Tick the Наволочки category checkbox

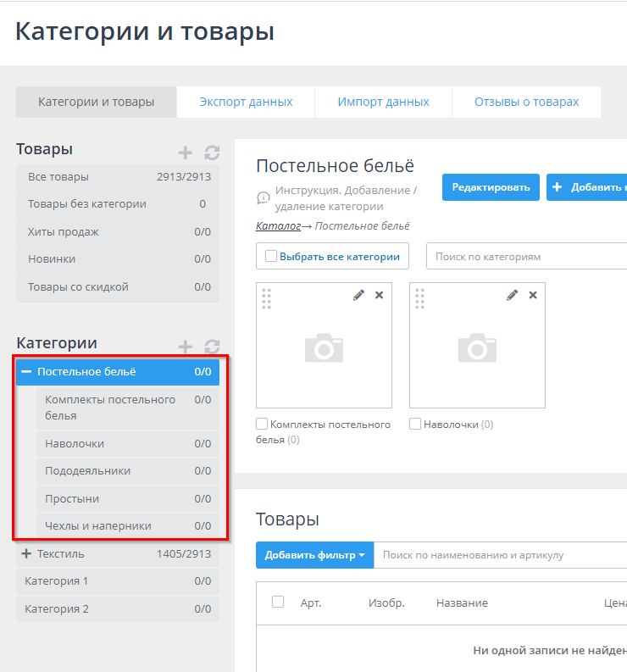[x=415, y=424]
